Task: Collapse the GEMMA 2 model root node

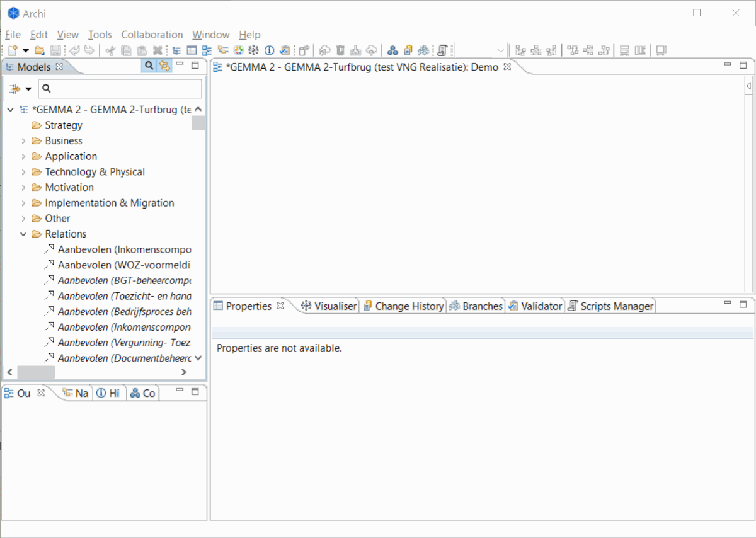Action: [10, 110]
